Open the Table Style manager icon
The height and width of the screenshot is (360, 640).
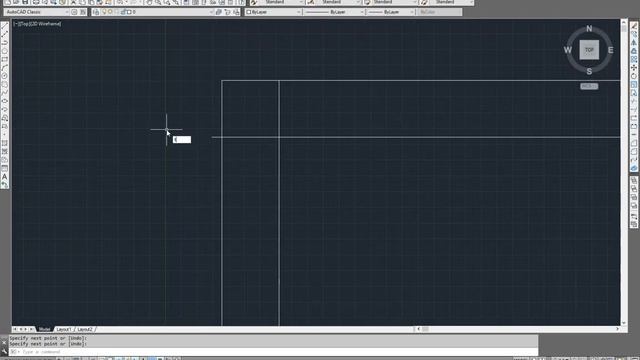[x=367, y=2]
